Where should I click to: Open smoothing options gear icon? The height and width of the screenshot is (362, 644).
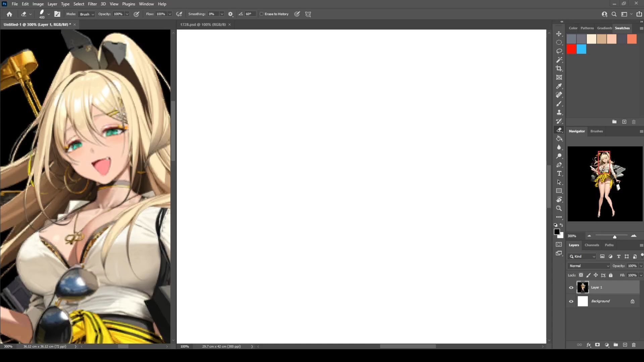(230, 14)
